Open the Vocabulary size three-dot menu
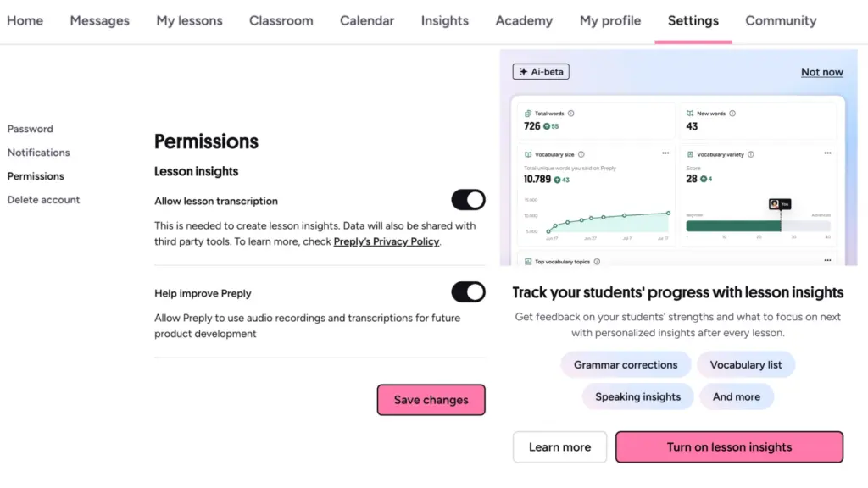This screenshot has height=488, width=868. pyautogui.click(x=665, y=153)
